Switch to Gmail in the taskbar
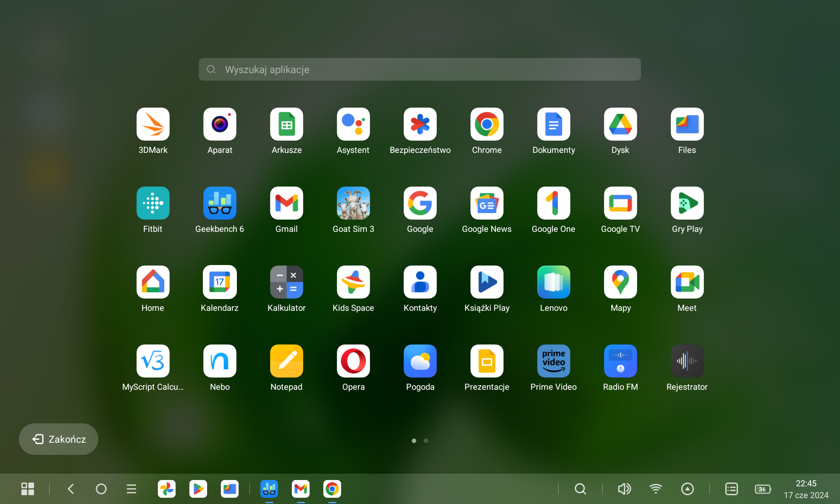The height and width of the screenshot is (504, 840). tap(301, 489)
